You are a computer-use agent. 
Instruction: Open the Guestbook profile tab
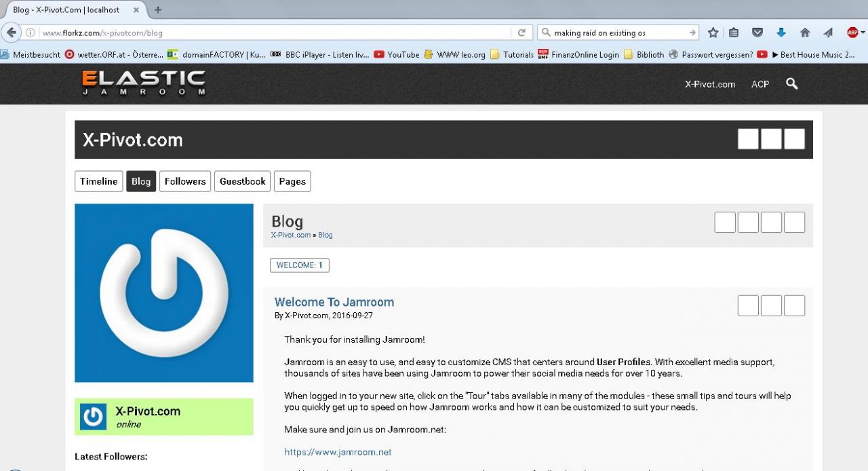243,181
